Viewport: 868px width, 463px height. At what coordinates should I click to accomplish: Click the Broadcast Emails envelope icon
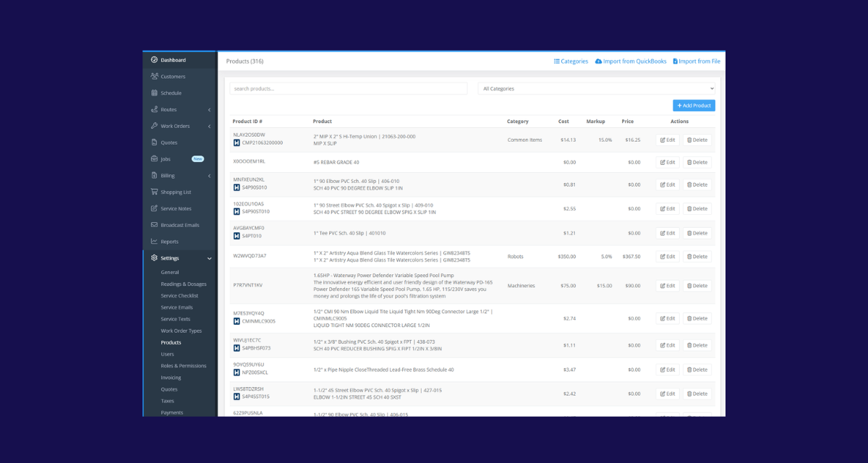point(154,225)
